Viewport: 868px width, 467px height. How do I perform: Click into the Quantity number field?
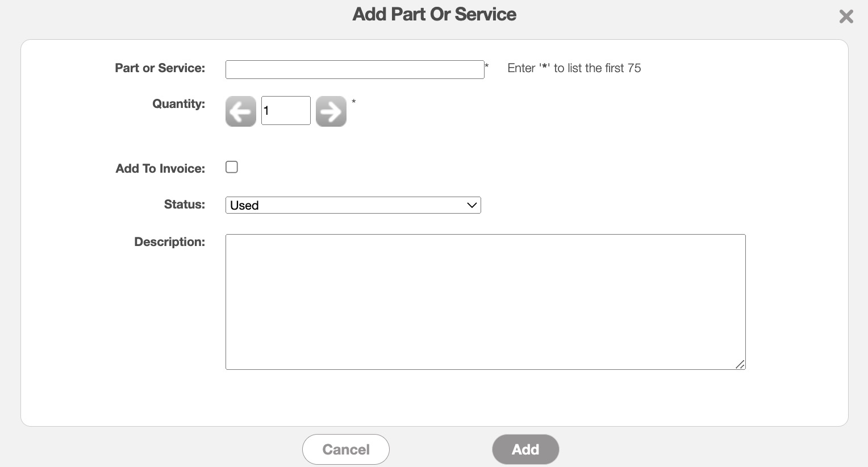(x=286, y=111)
